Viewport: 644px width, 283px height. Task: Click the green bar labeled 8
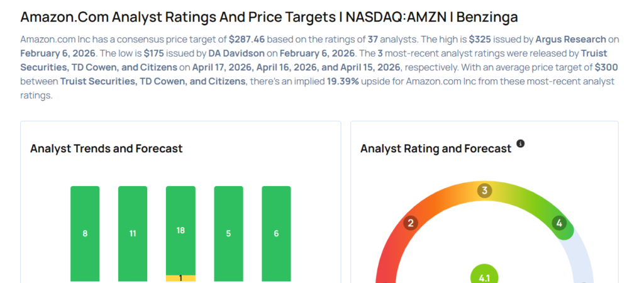coord(85,233)
